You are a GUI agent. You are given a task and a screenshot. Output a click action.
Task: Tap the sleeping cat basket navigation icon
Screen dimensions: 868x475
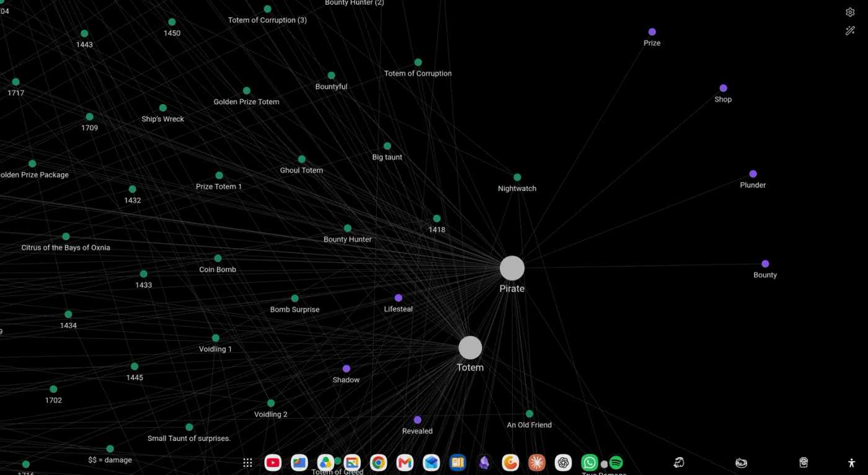pos(741,463)
